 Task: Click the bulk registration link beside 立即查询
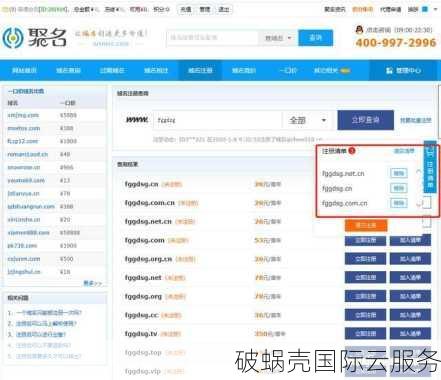(416, 120)
